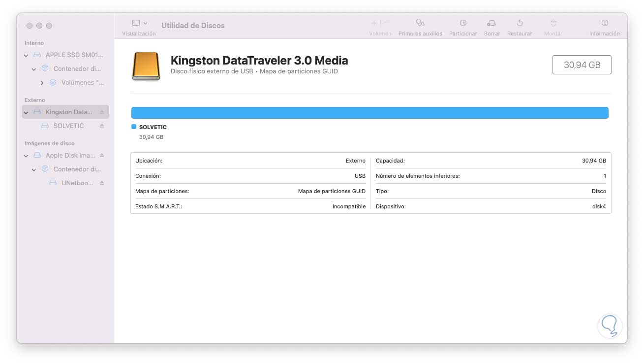Select the Apple Disk Image entry
The width and height of the screenshot is (644, 364).
(x=65, y=156)
